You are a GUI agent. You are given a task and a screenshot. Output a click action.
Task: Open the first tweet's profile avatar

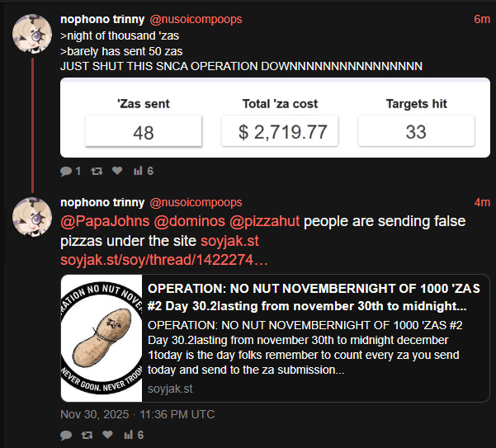tap(33, 34)
